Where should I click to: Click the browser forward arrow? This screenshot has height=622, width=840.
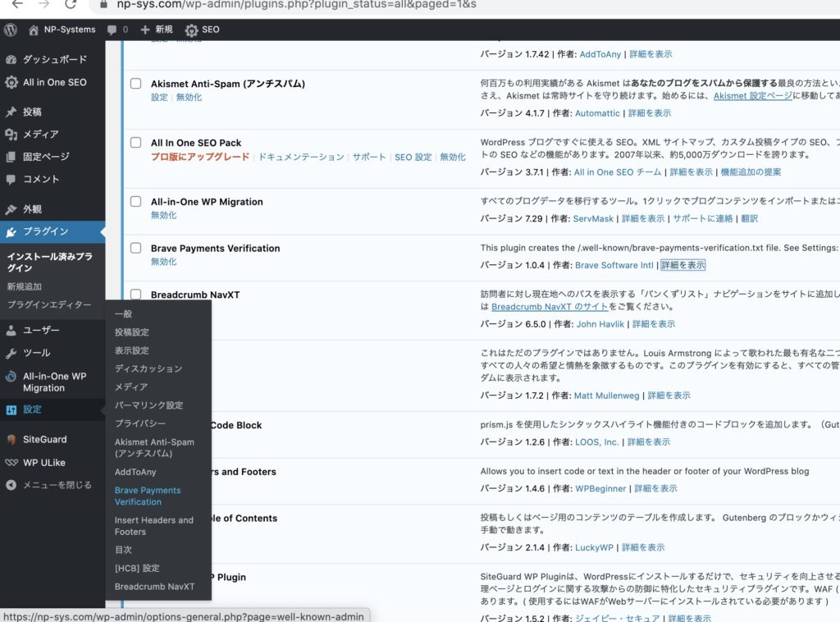(44, 4)
